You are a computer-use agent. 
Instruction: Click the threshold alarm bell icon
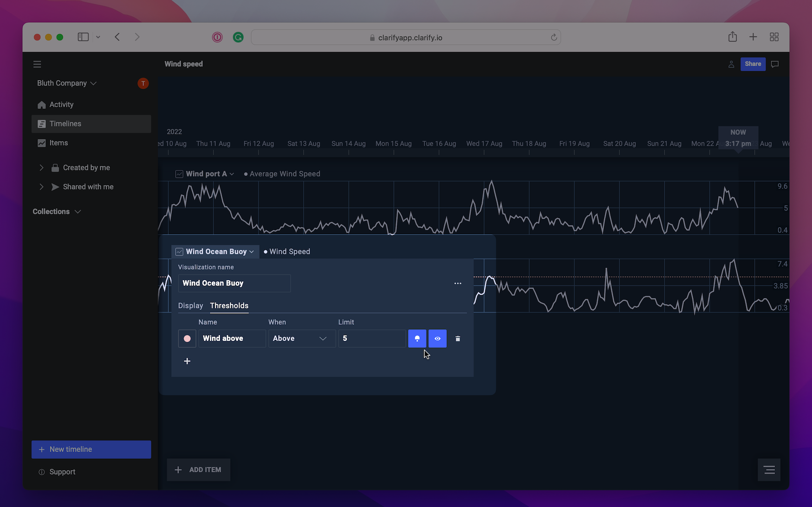(x=417, y=338)
